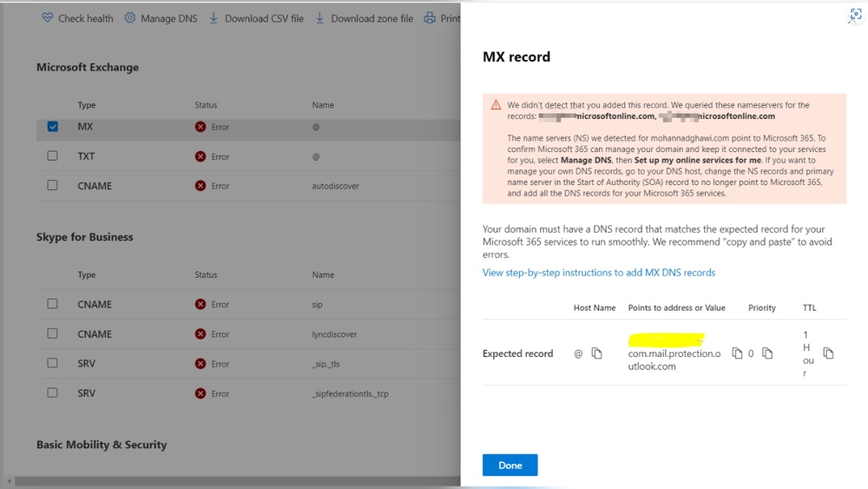Click the MX record panel title
Viewport: 868px width, 489px height.
[516, 56]
